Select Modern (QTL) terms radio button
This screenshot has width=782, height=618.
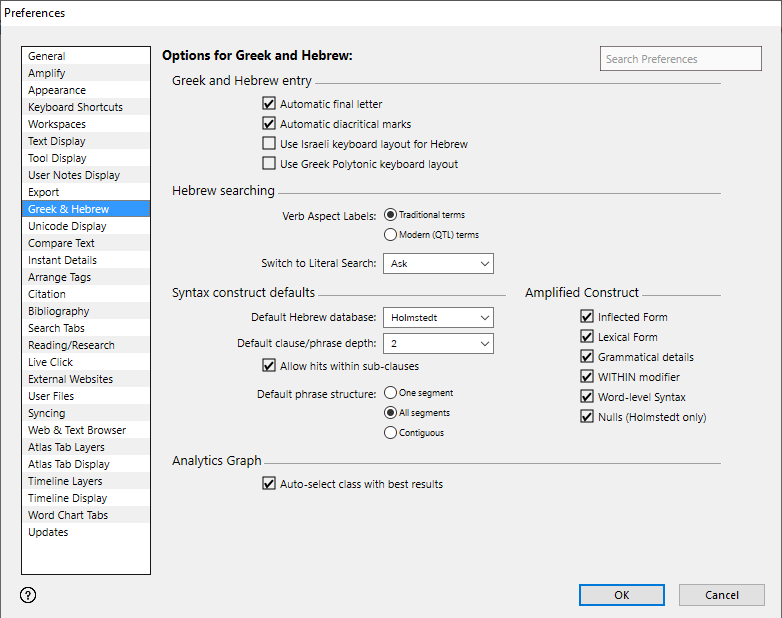click(390, 235)
